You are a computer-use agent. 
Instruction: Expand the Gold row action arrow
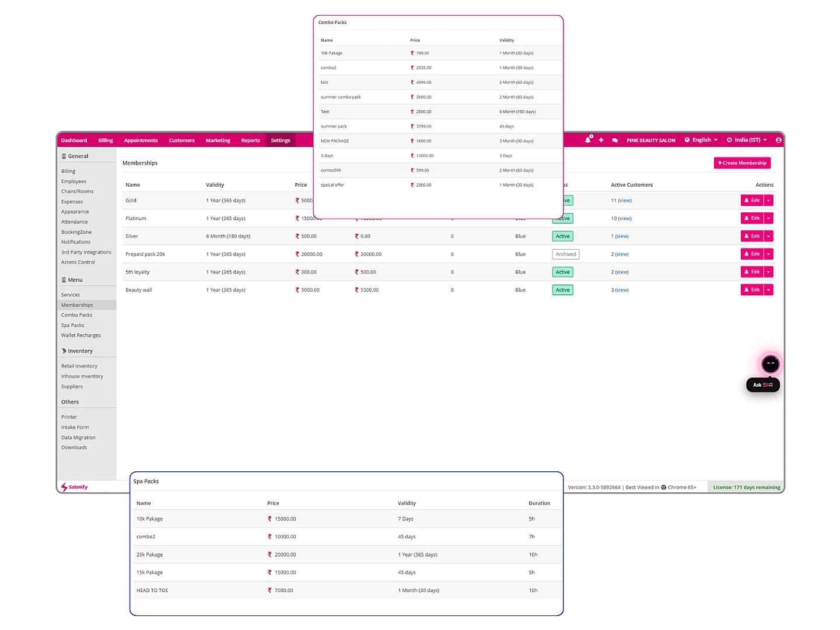pyautogui.click(x=769, y=201)
